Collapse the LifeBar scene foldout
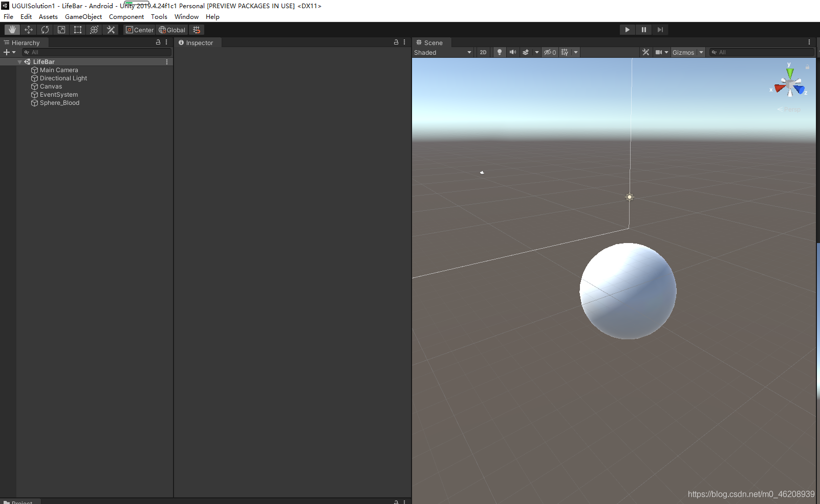The image size is (820, 504). pyautogui.click(x=20, y=62)
